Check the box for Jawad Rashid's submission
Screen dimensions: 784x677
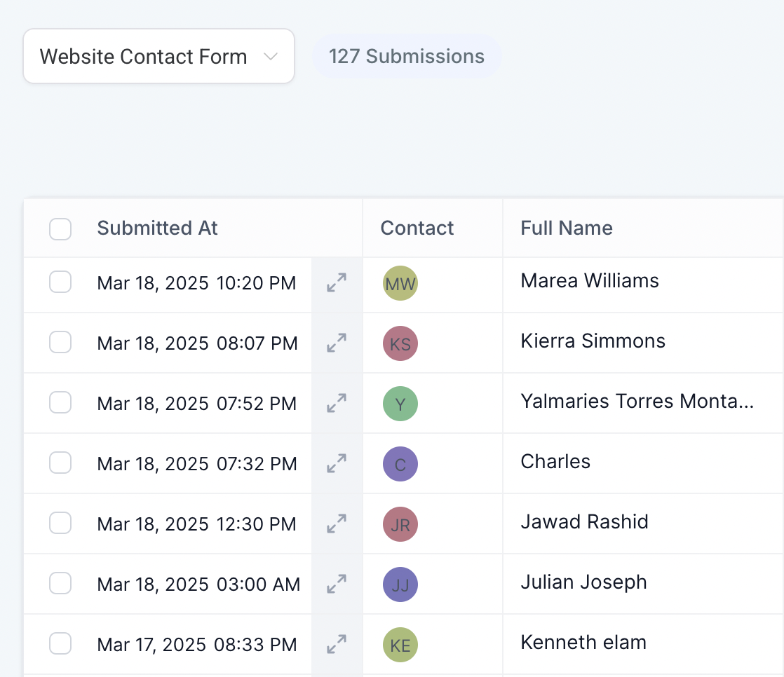point(60,524)
